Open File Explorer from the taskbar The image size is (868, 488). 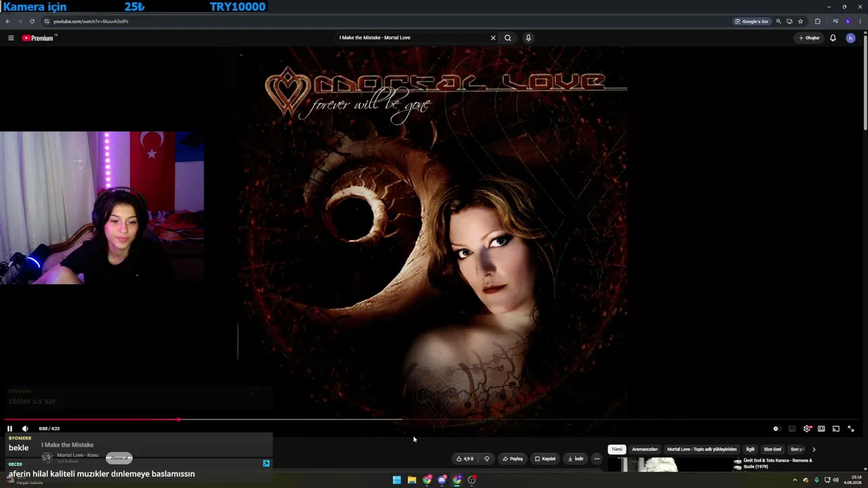(x=412, y=480)
